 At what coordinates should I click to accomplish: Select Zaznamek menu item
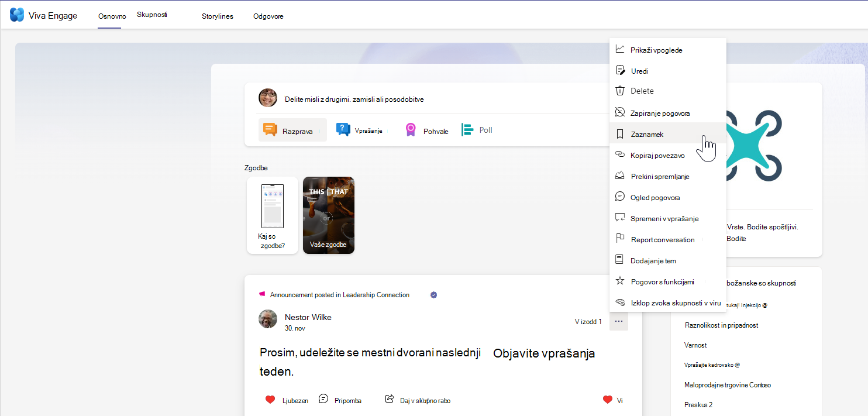(x=667, y=134)
